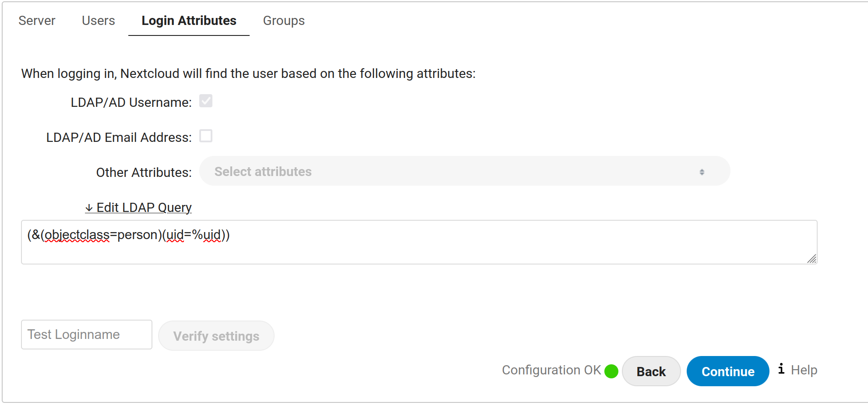The image size is (868, 409).
Task: Switch to the Server tab
Action: pos(37,20)
